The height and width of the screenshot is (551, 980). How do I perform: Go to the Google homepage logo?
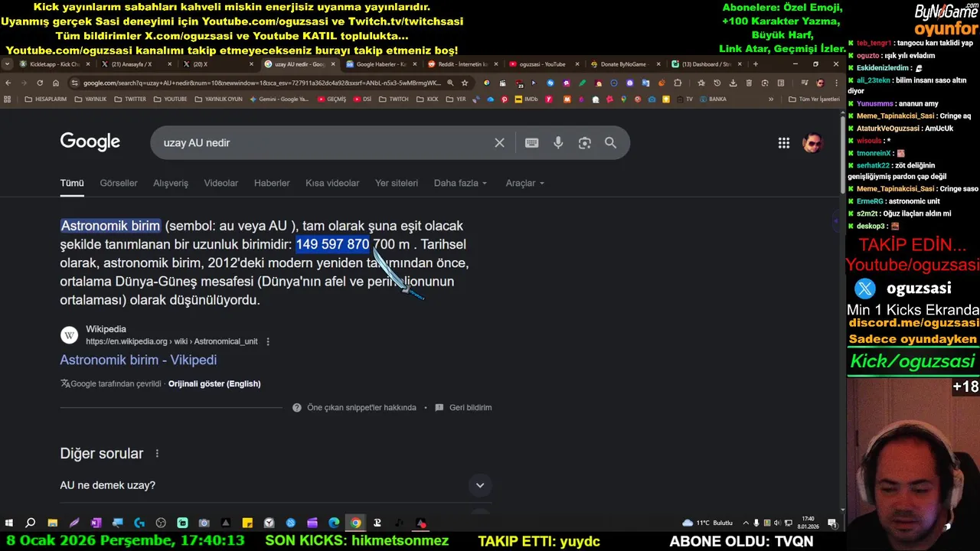(90, 142)
